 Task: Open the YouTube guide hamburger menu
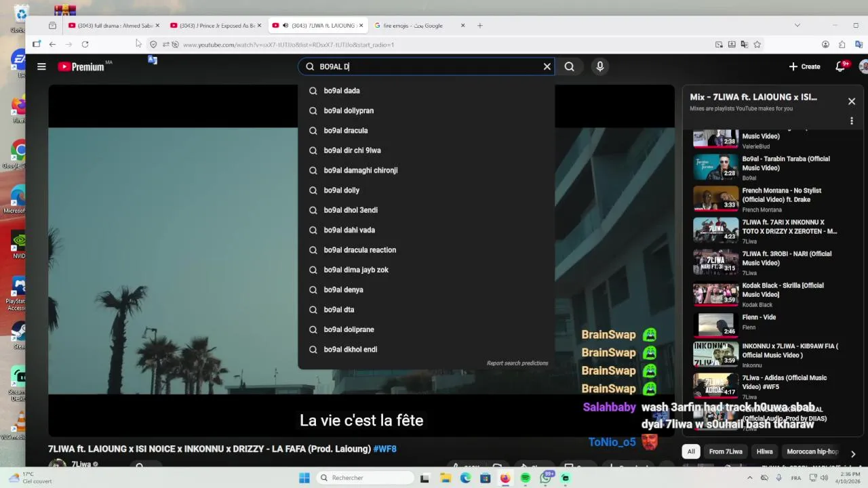[x=41, y=66]
